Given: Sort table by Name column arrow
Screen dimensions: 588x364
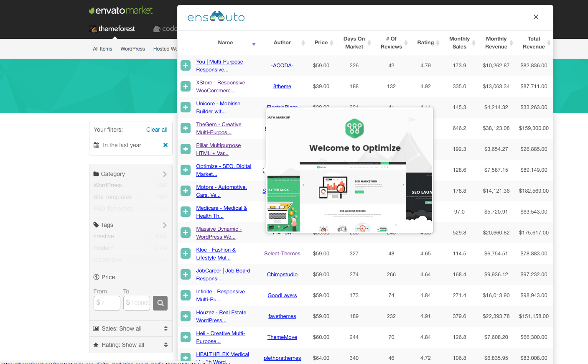Looking at the screenshot, I should pos(254,44).
